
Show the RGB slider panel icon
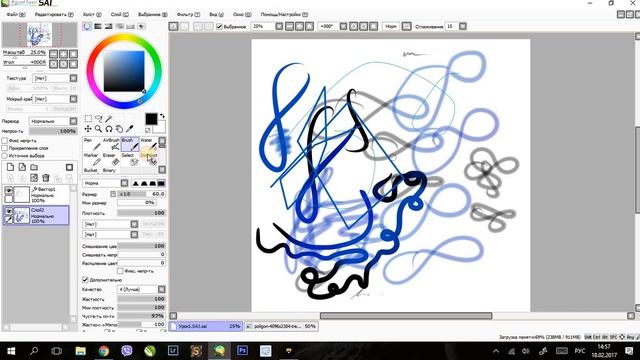pos(98,26)
